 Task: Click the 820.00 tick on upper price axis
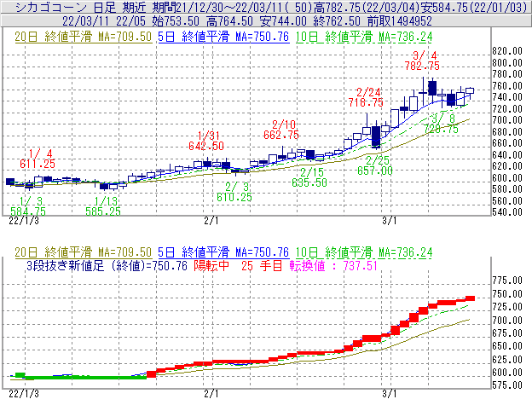point(507,51)
